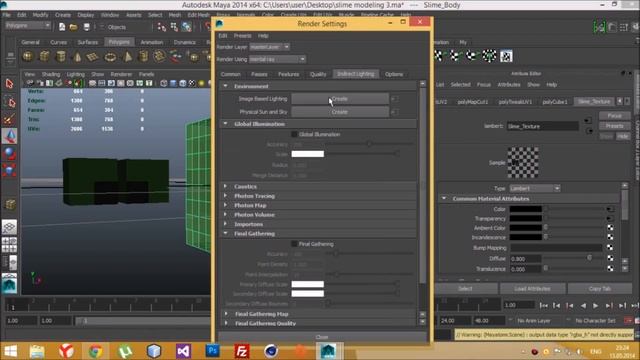Image resolution: width=640 pixels, height=360 pixels.
Task: Click the polygon Sphere shelf icon
Action: [x=28, y=56]
